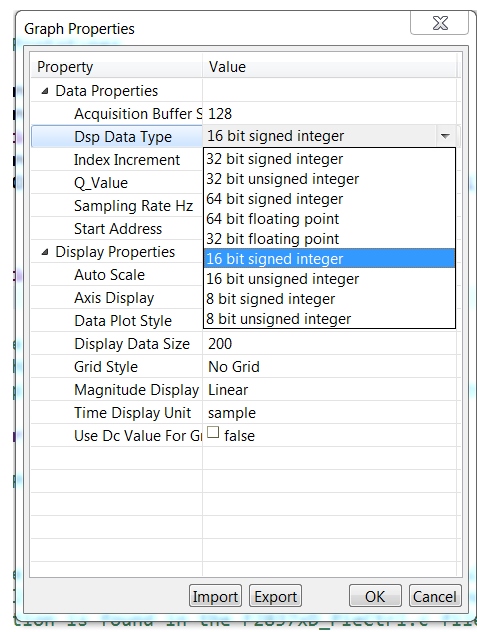
Task: Click the Import button
Action: click(x=215, y=596)
